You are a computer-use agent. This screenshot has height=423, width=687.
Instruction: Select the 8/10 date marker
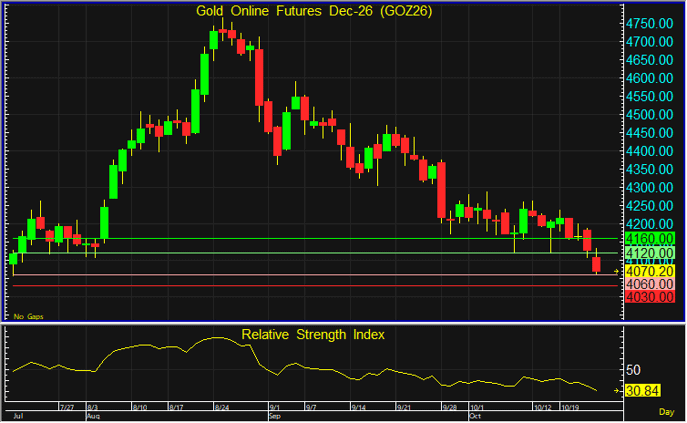[140, 407]
